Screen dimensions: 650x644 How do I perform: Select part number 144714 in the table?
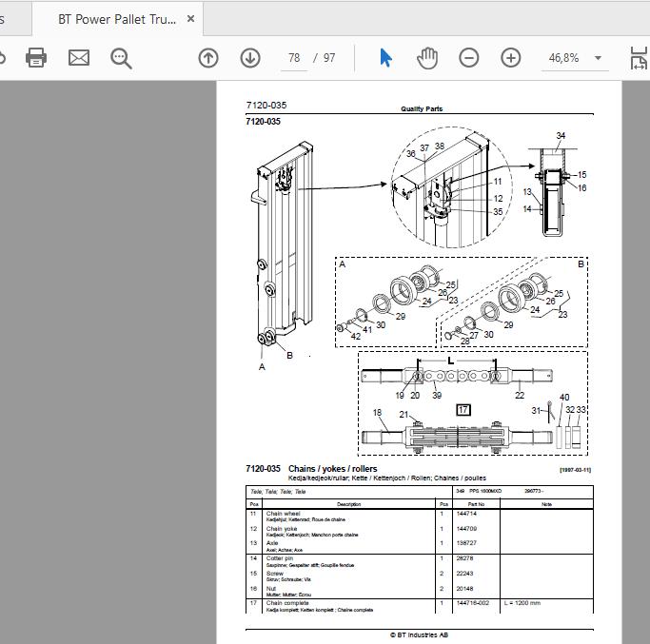(x=466, y=514)
